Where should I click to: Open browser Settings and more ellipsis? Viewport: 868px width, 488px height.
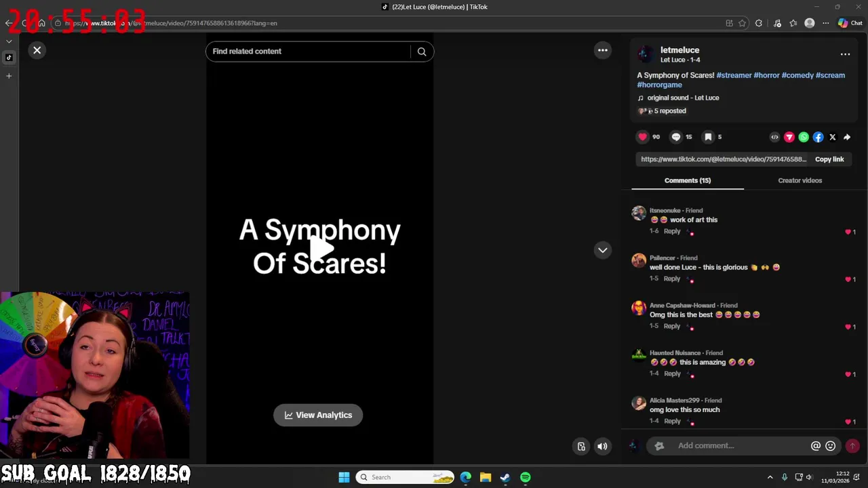click(x=825, y=23)
